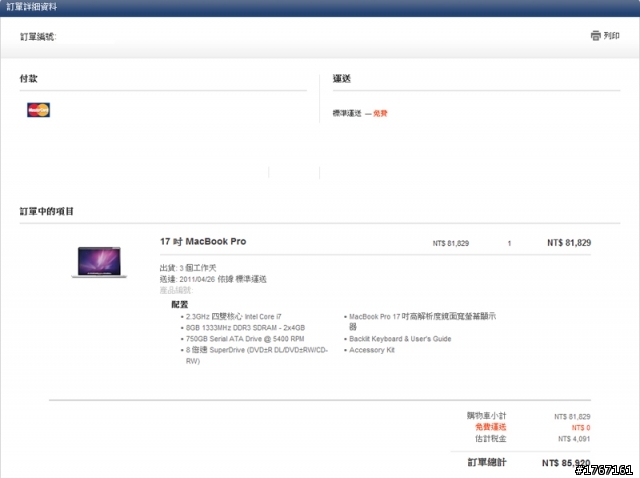Click the 運送 section heading

point(342,78)
